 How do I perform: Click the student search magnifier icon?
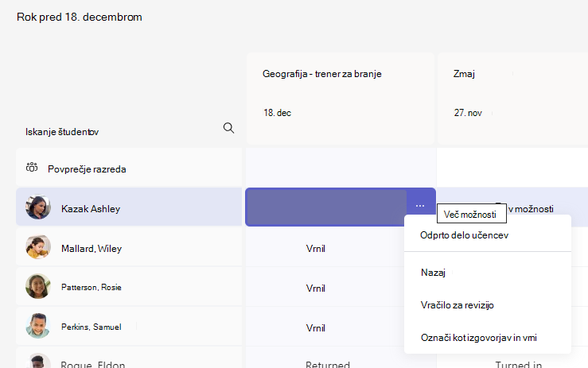228,128
